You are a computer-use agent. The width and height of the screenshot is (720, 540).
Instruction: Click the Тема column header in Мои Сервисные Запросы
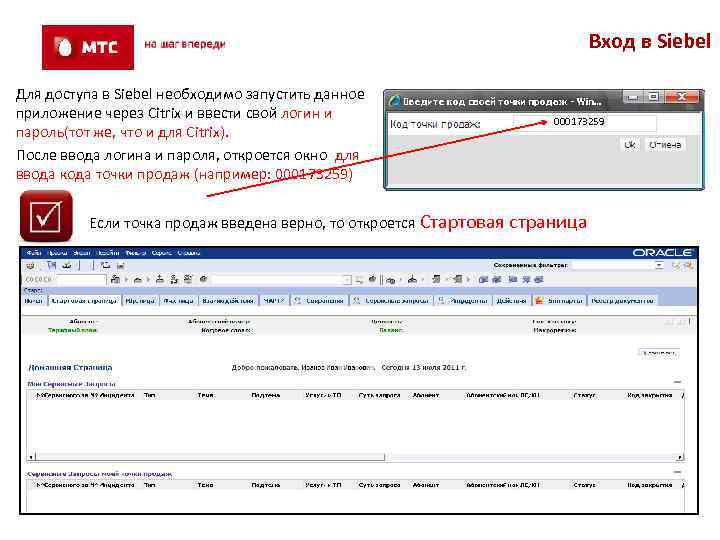pos(205,395)
